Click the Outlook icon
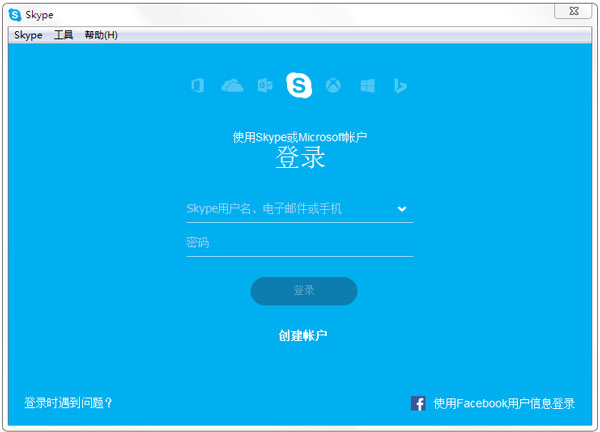This screenshot has width=600, height=432. point(265,86)
